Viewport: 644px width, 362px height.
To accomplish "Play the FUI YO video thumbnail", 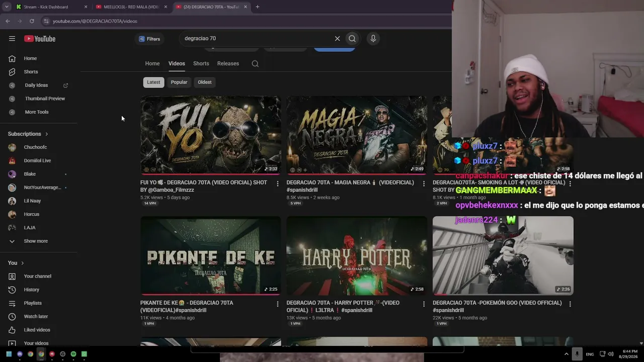I will click(x=211, y=135).
